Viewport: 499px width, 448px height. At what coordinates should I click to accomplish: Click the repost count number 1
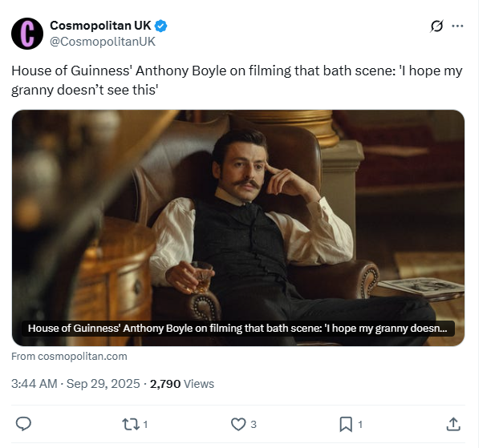(x=145, y=425)
